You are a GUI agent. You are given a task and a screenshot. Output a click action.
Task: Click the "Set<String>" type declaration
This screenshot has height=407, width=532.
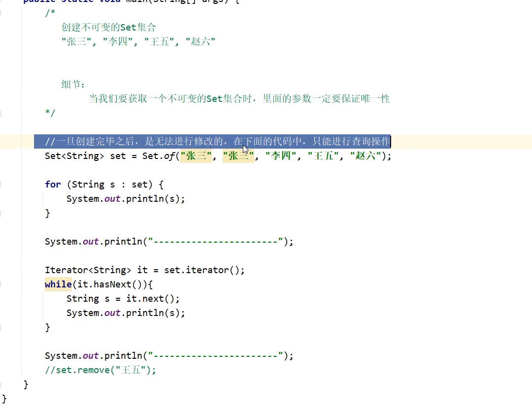tap(74, 156)
